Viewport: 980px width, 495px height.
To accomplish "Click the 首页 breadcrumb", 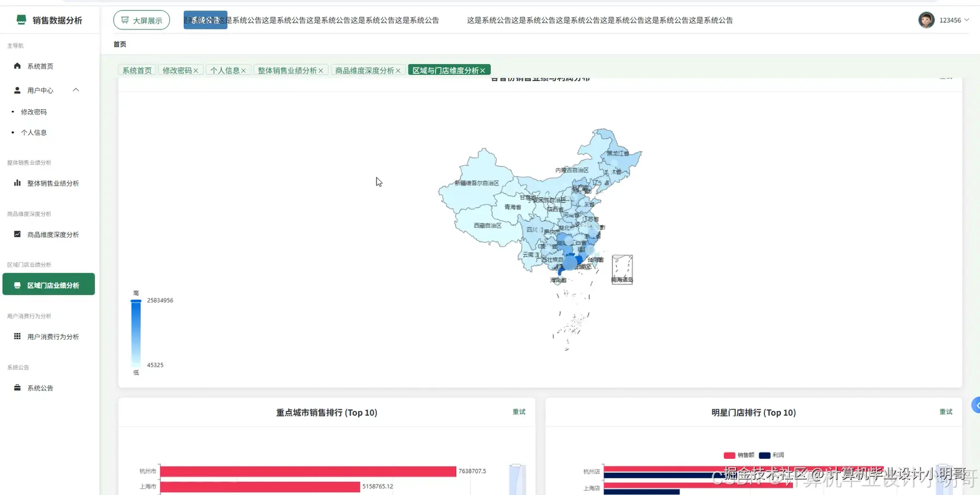I will pos(120,44).
